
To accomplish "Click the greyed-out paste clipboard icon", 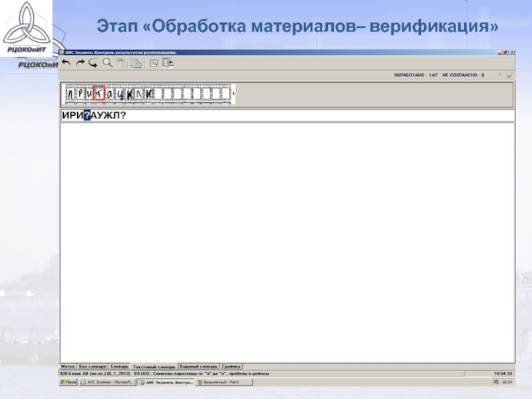I will point(122,63).
